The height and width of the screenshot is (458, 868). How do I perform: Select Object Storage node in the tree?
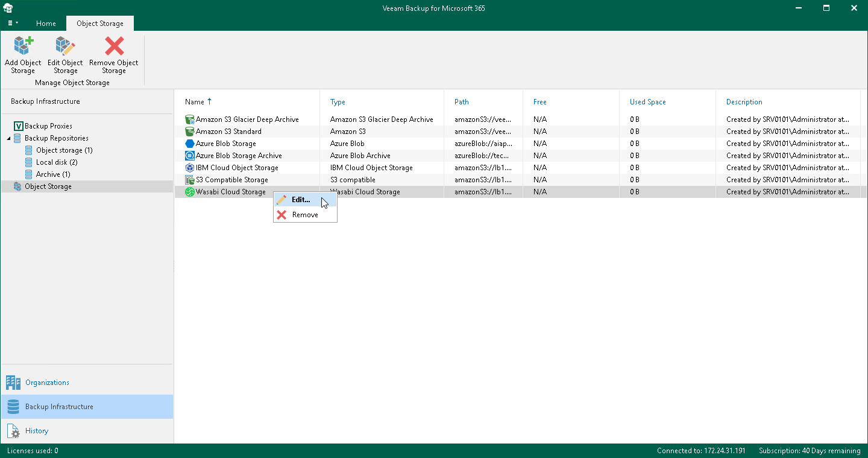click(48, 186)
